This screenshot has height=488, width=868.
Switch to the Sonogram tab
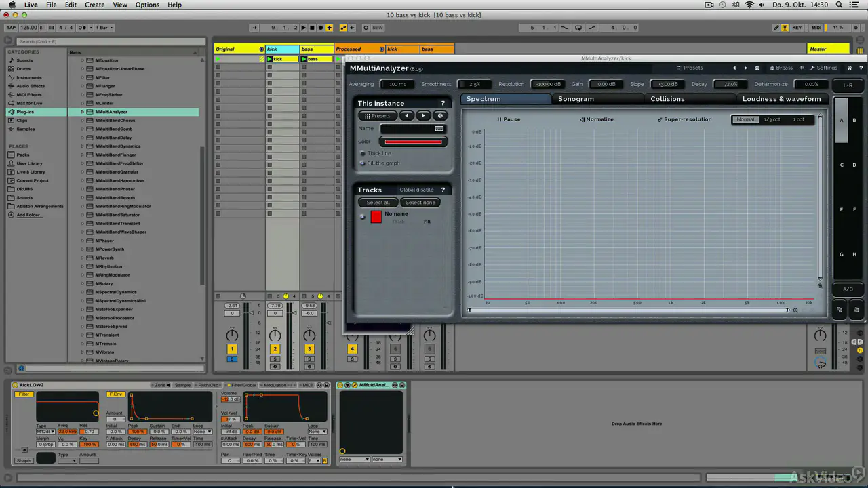pos(576,99)
